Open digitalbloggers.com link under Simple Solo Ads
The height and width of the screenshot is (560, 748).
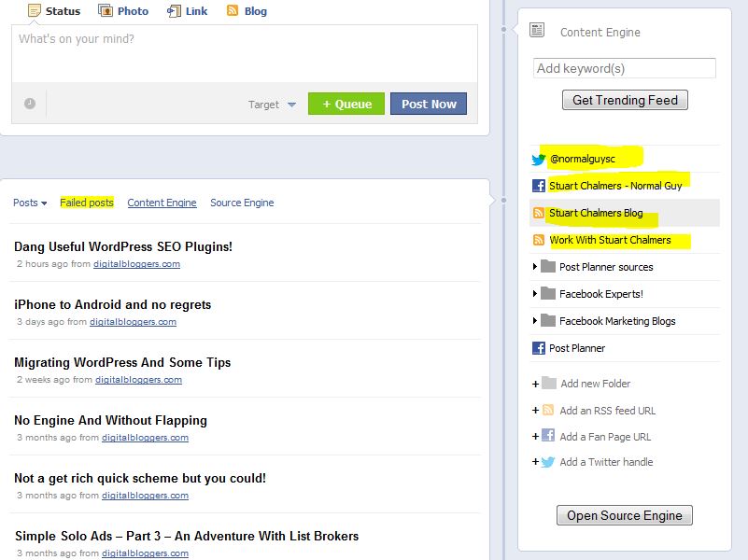pos(145,553)
